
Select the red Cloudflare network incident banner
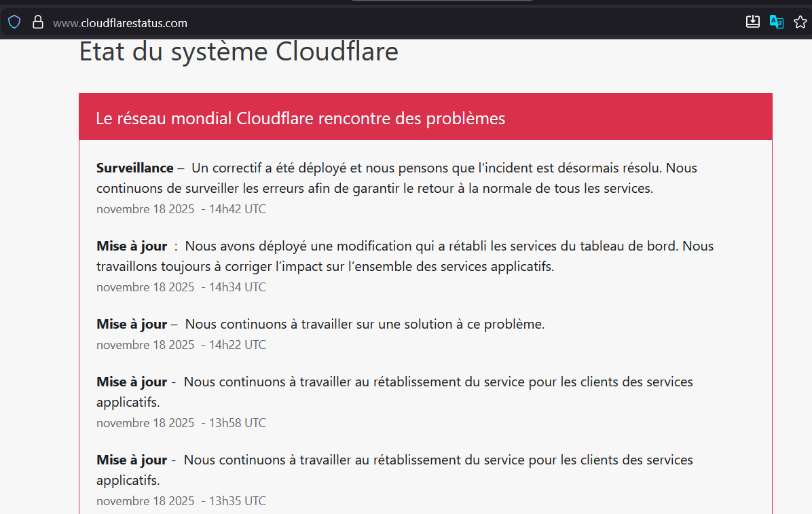pos(425,117)
